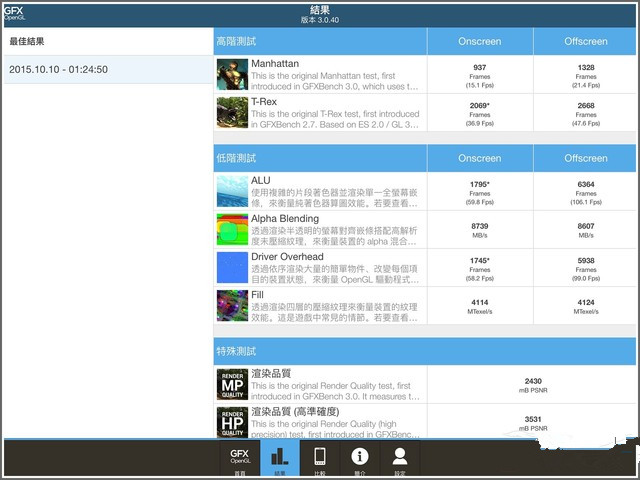The image size is (640, 480).
Task: Open Driver Overhead blue thumbnail
Action: [232, 267]
